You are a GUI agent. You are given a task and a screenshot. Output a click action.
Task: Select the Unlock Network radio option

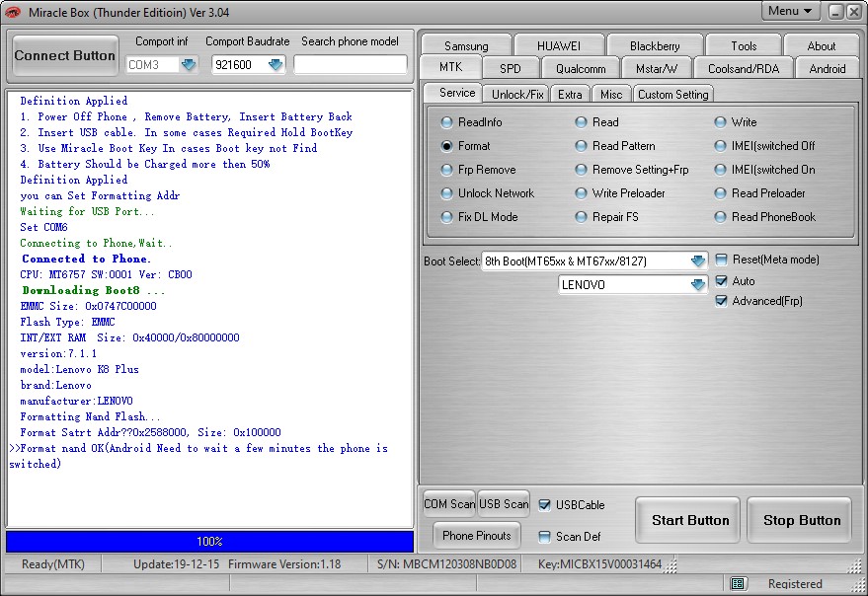[488, 193]
